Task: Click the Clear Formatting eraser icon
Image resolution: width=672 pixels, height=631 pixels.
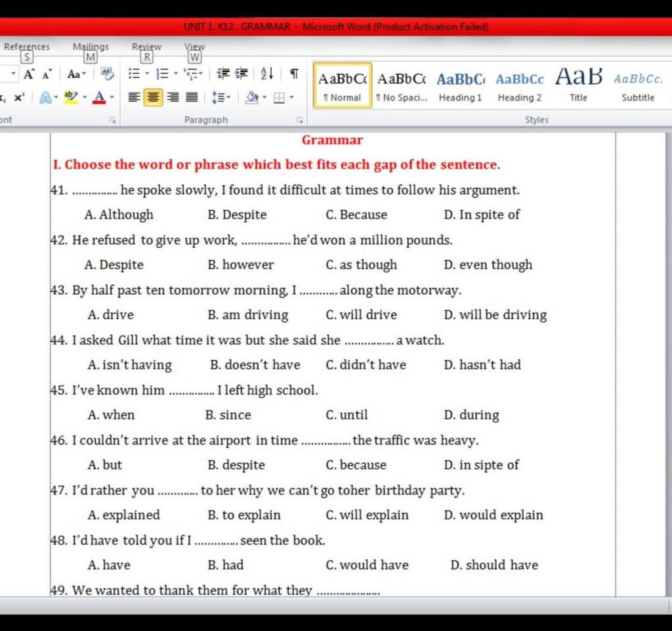Action: [107, 74]
